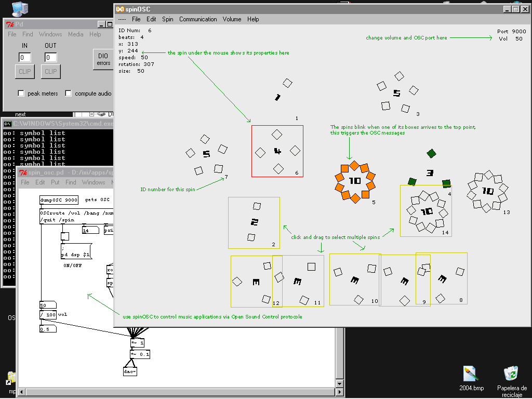Open the dashed tear-off menu in spinOSC
The height and width of the screenshot is (399, 532).
(122, 19)
